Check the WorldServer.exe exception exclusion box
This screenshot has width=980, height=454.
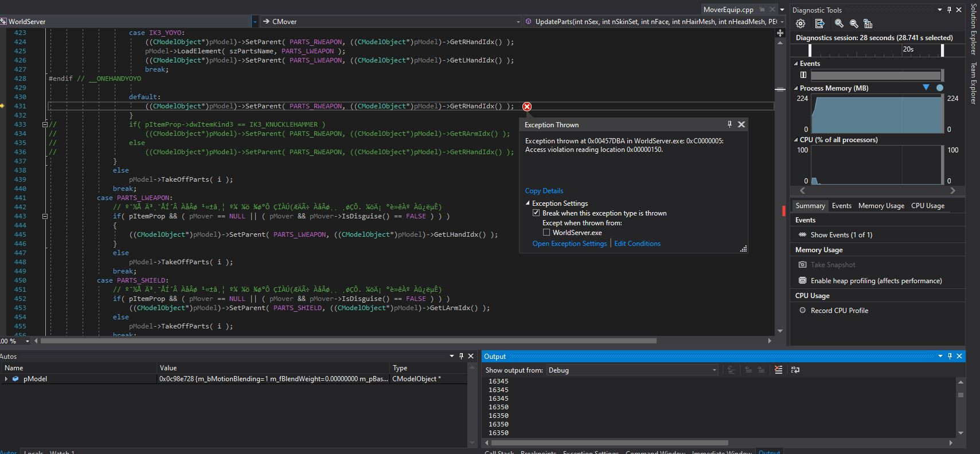546,232
